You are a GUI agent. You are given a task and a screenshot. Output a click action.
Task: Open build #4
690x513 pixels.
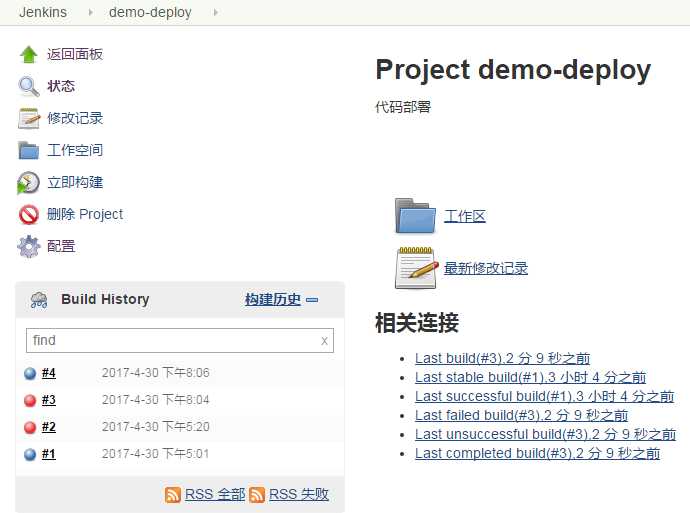click(49, 373)
